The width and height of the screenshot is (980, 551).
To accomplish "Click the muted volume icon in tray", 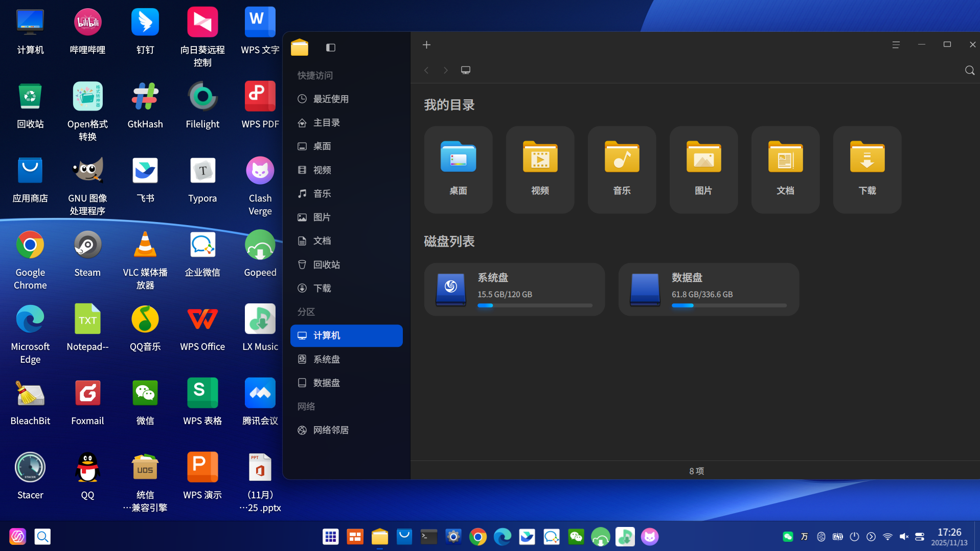I will [904, 537].
